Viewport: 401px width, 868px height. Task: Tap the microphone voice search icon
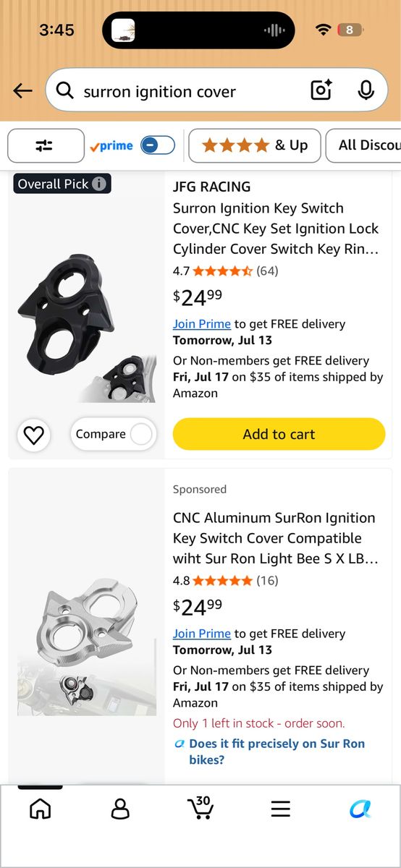(366, 90)
